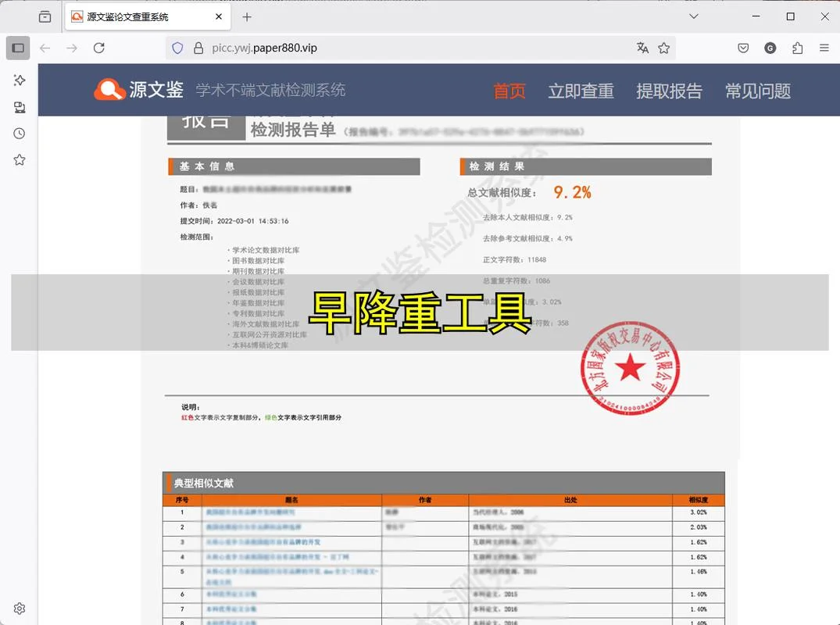Open the extensions puzzle icon
The image size is (840, 625).
coord(798,48)
